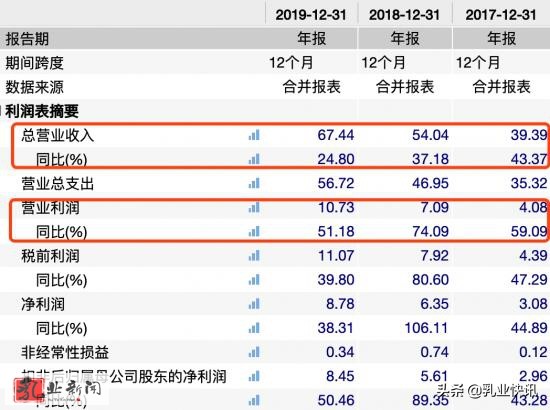Click expense value 46.95

tap(430, 183)
